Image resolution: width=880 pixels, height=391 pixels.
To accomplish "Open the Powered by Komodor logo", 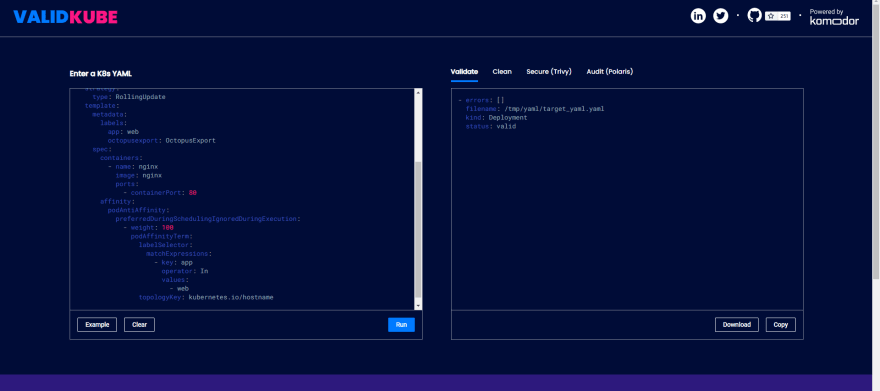I will (x=833, y=17).
